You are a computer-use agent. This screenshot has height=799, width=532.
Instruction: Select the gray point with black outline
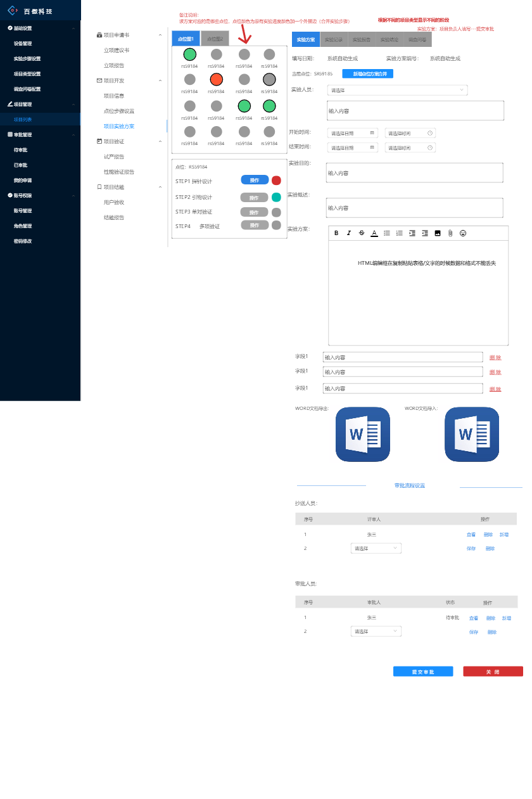pyautogui.click(x=269, y=79)
